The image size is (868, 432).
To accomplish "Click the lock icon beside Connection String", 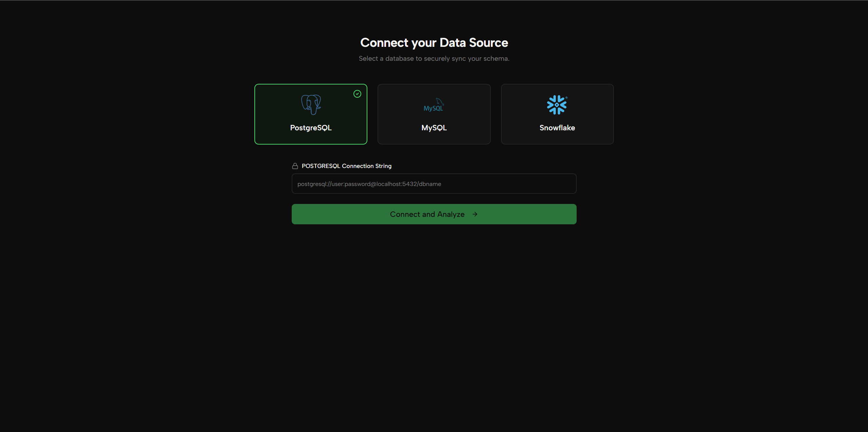I will (x=295, y=166).
